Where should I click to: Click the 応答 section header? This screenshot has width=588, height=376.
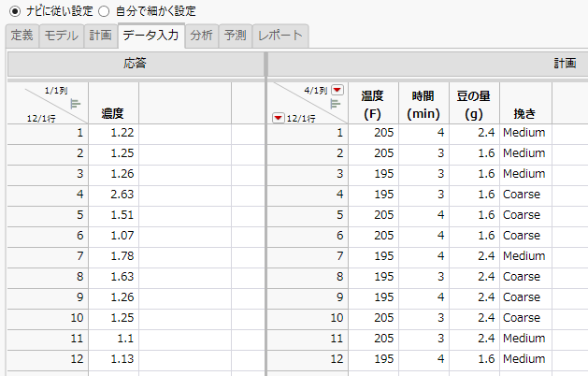[x=136, y=64]
